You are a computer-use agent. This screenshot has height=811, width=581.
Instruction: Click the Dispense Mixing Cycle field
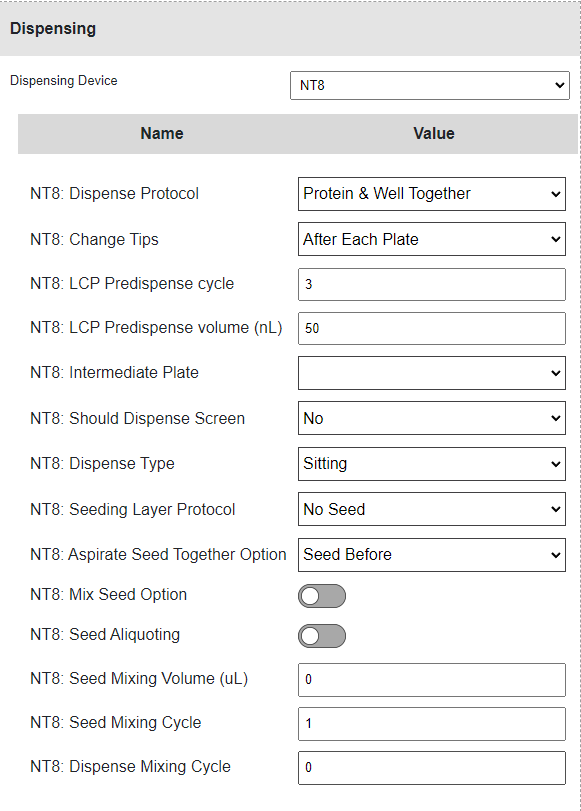click(431, 768)
